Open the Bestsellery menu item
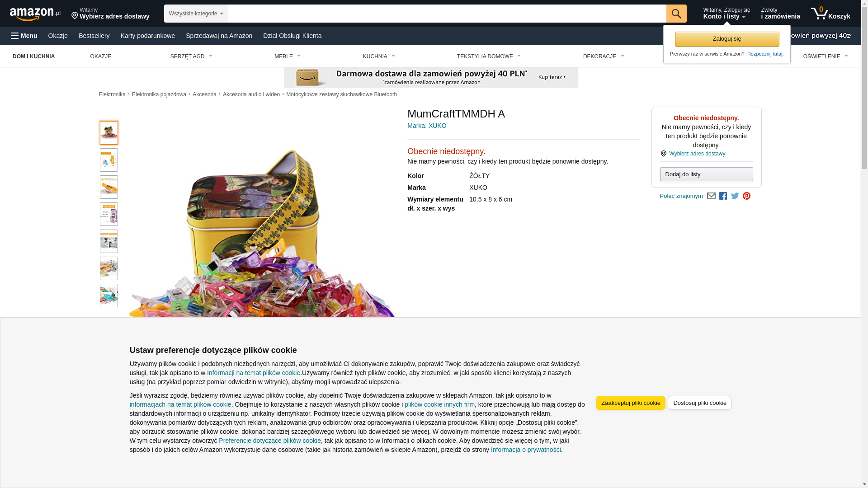 pos(94,36)
